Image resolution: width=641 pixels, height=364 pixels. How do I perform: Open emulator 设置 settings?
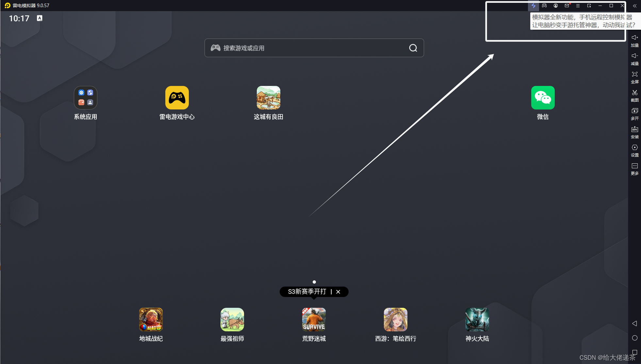[634, 150]
